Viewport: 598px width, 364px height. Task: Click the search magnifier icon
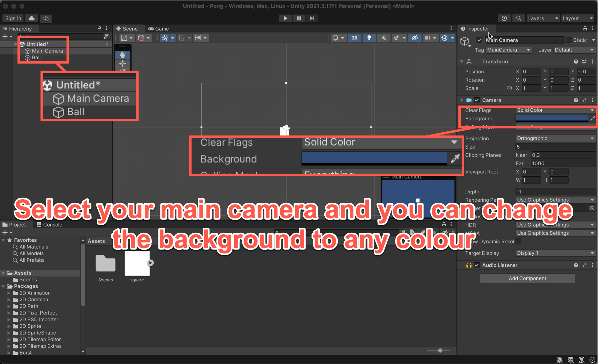[518, 18]
